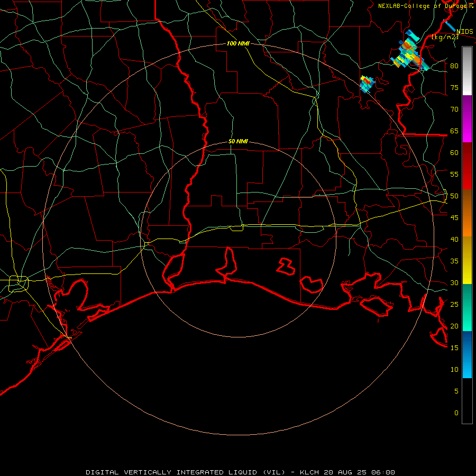This screenshot has width=476, height=476.
Task: Click the (kg/m2) units label
Action: click(445, 37)
